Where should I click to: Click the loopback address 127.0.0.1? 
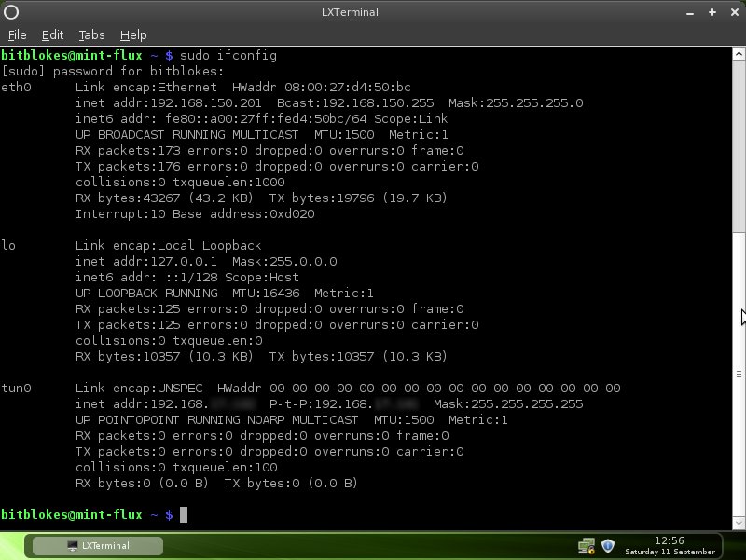tap(184, 262)
